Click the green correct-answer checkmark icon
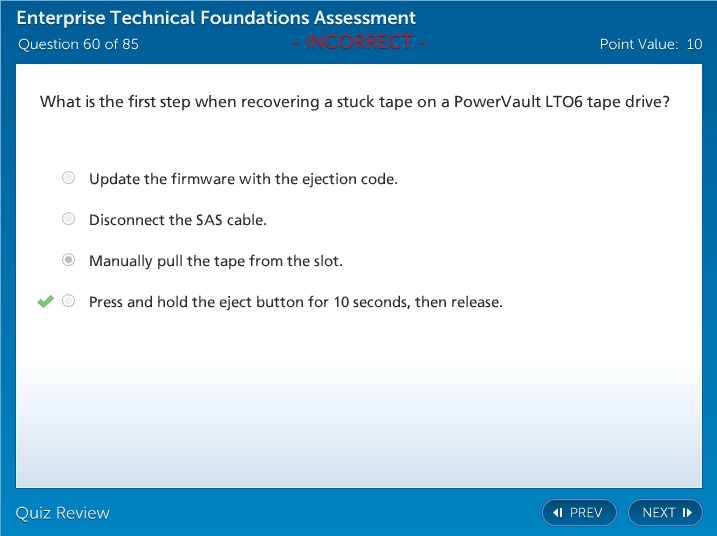The height and width of the screenshot is (536, 717). point(45,301)
